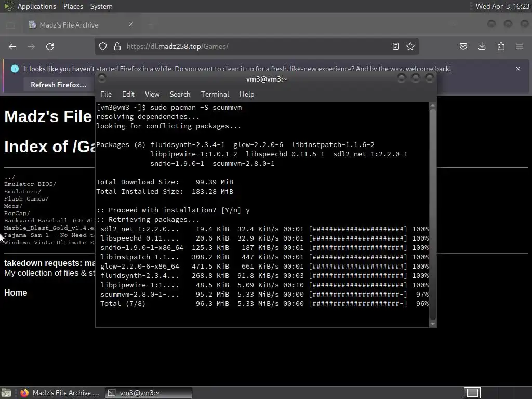Click the Home link on the page
This screenshot has height=399, width=532.
point(16,293)
